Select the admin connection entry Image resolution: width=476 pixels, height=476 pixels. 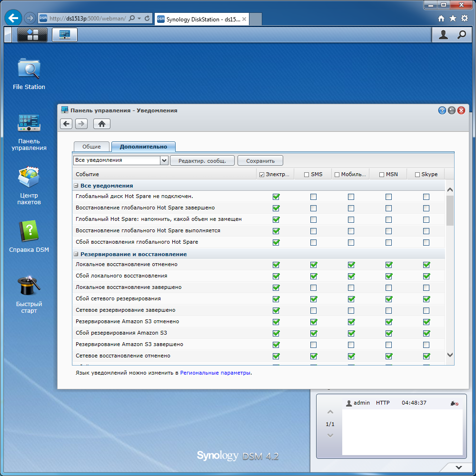tap(402, 403)
